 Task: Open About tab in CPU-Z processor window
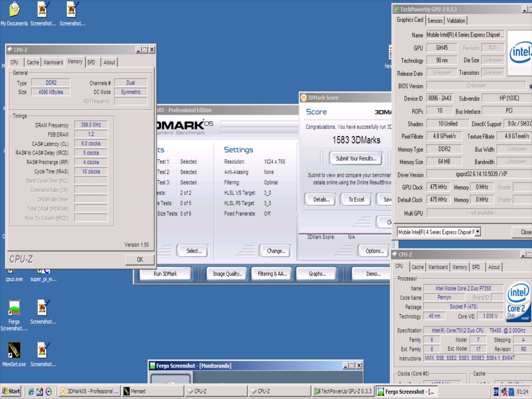click(x=494, y=267)
